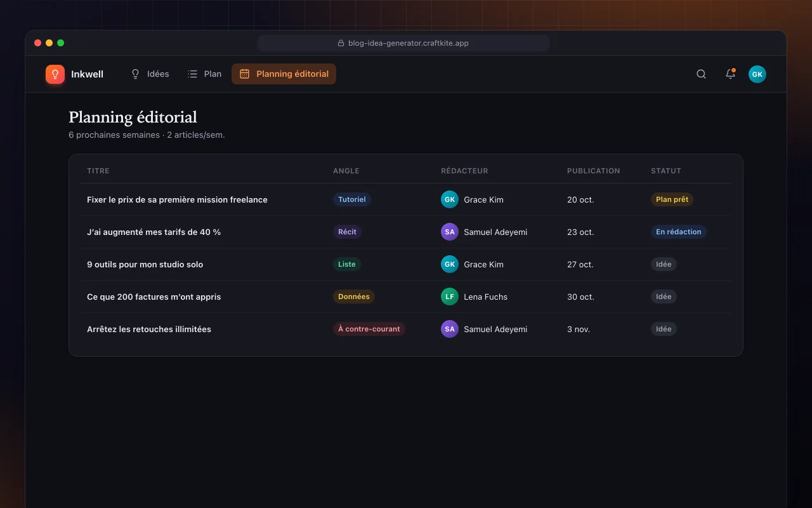The width and height of the screenshot is (812, 508).
Task: Open the notifications bell icon
Action: [x=731, y=74]
